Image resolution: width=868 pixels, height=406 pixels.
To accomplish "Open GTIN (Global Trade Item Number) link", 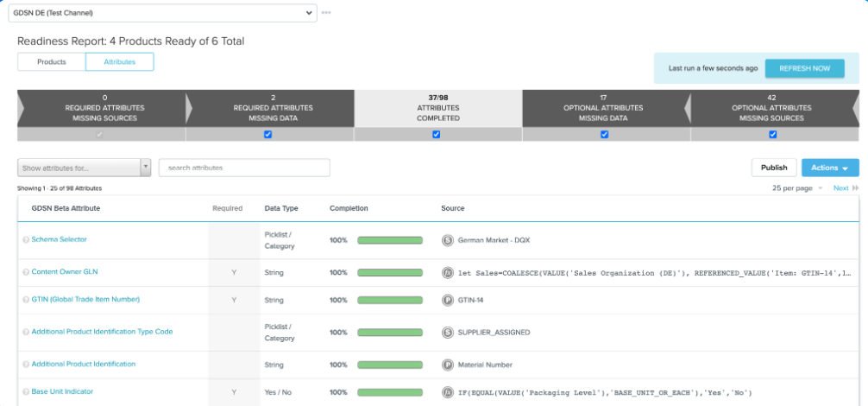I will tap(85, 299).
